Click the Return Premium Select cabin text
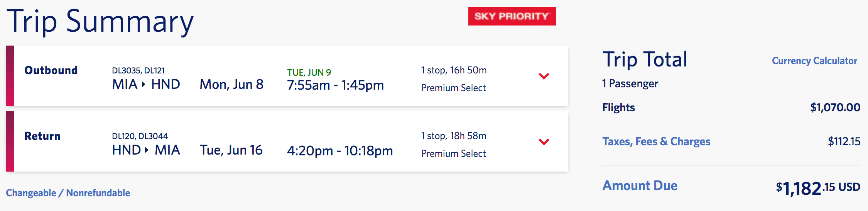The width and height of the screenshot is (868, 211). (453, 154)
